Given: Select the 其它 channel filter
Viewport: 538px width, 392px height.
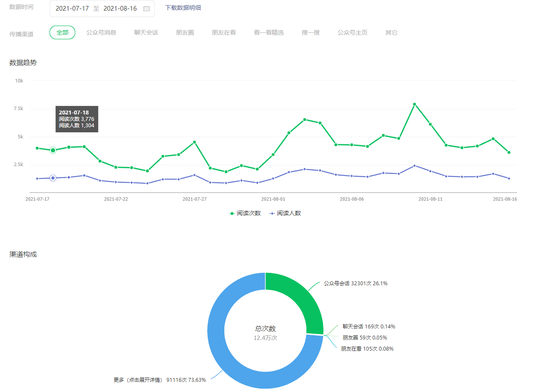Looking at the screenshot, I should coord(391,32).
